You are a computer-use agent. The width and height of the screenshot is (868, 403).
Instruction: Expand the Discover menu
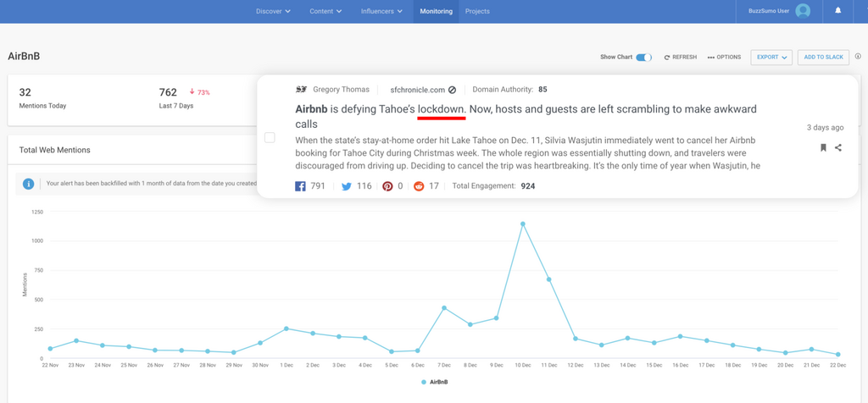click(273, 11)
